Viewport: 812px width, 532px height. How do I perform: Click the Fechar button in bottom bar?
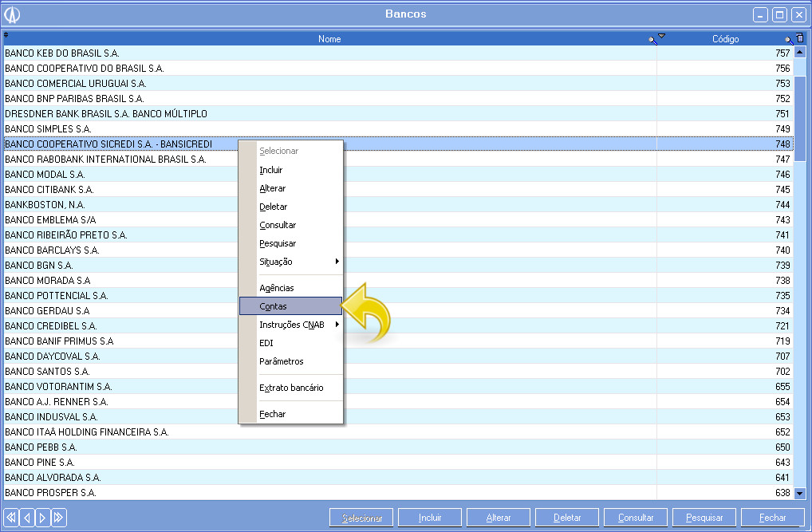773,518
